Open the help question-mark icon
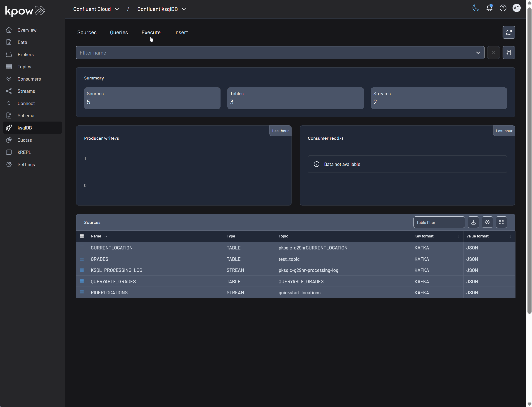 point(503,8)
